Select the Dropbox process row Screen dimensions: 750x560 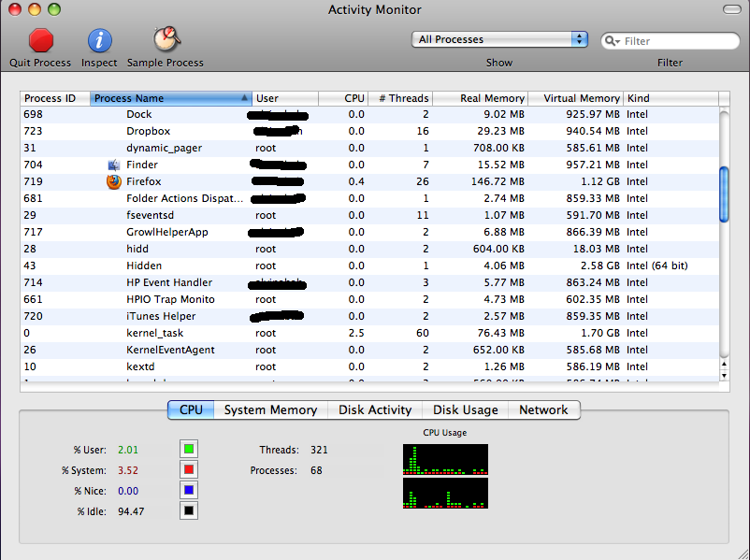[369, 132]
